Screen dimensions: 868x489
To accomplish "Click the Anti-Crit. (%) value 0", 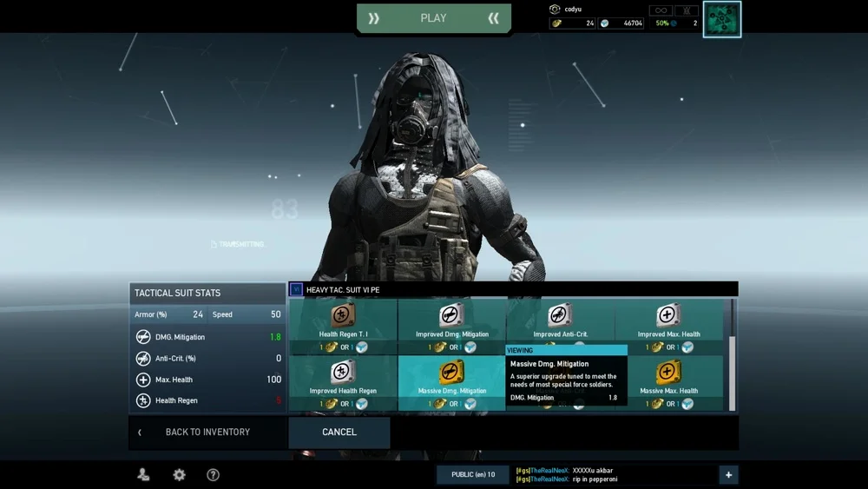I will tap(279, 359).
